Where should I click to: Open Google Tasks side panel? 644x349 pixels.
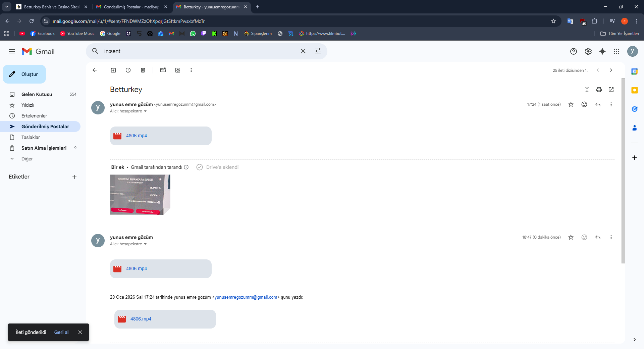(635, 109)
